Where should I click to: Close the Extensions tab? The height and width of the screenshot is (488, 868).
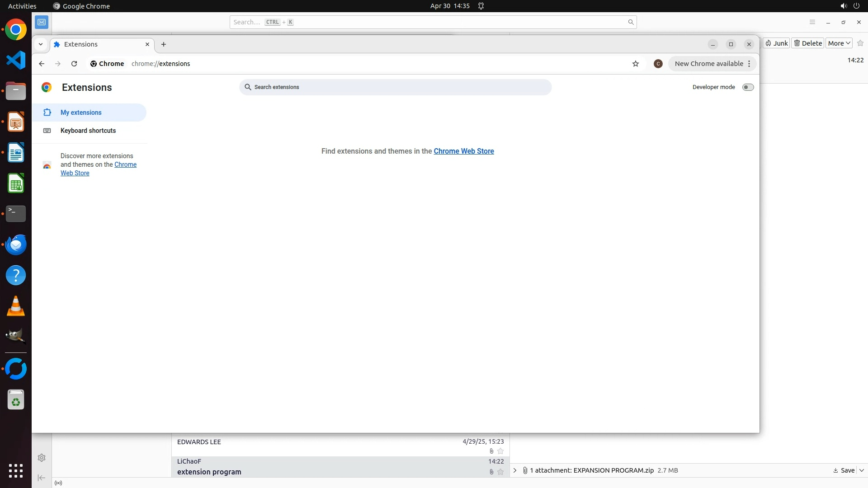pos(147,44)
